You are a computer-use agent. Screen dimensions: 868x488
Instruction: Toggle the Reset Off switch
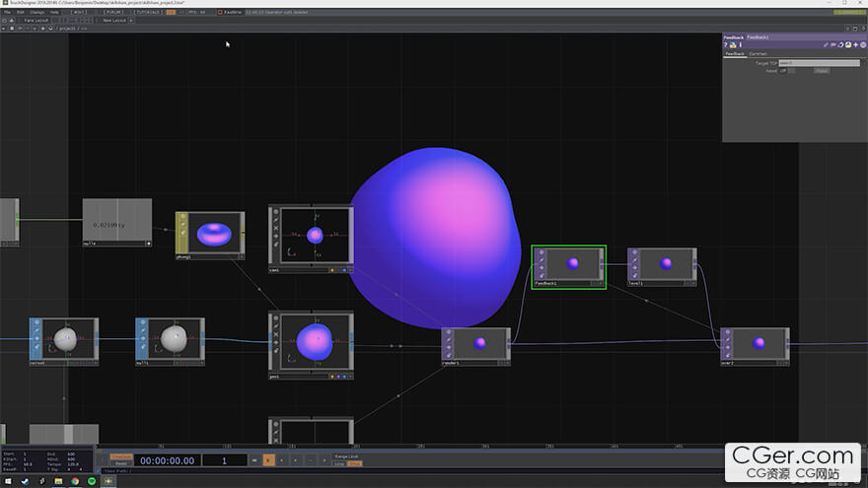click(787, 71)
